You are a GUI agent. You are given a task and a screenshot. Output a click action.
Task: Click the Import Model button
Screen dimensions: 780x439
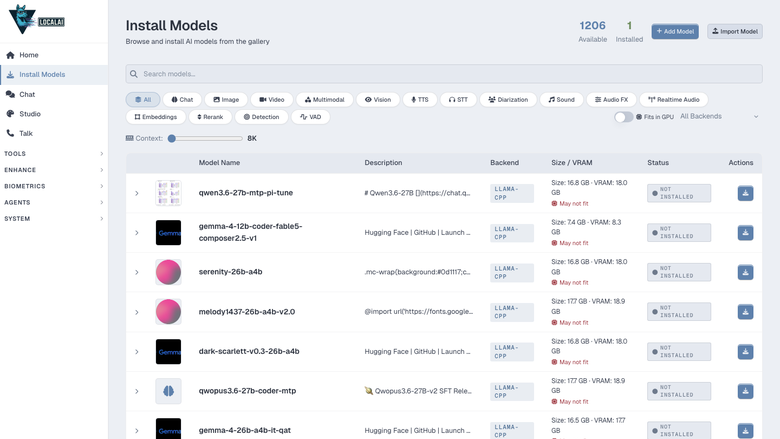click(x=735, y=31)
